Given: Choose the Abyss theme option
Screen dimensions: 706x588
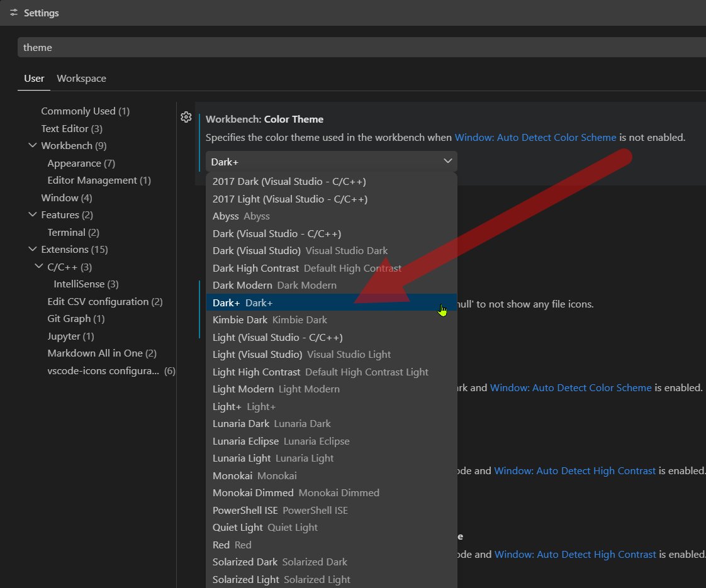Looking at the screenshot, I should coord(332,216).
